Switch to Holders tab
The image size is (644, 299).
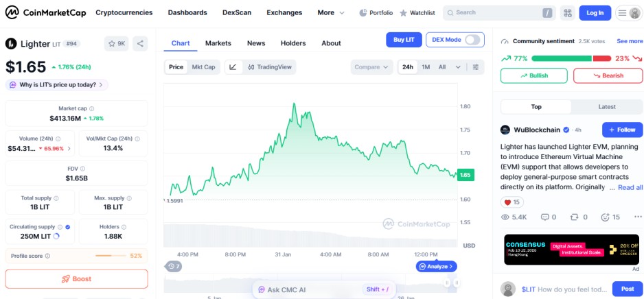293,43
